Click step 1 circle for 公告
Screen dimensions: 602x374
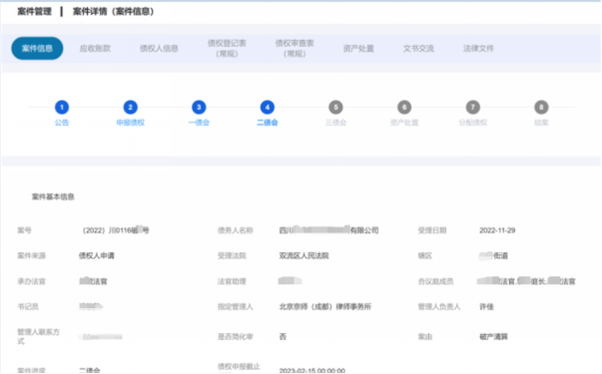[x=62, y=107]
